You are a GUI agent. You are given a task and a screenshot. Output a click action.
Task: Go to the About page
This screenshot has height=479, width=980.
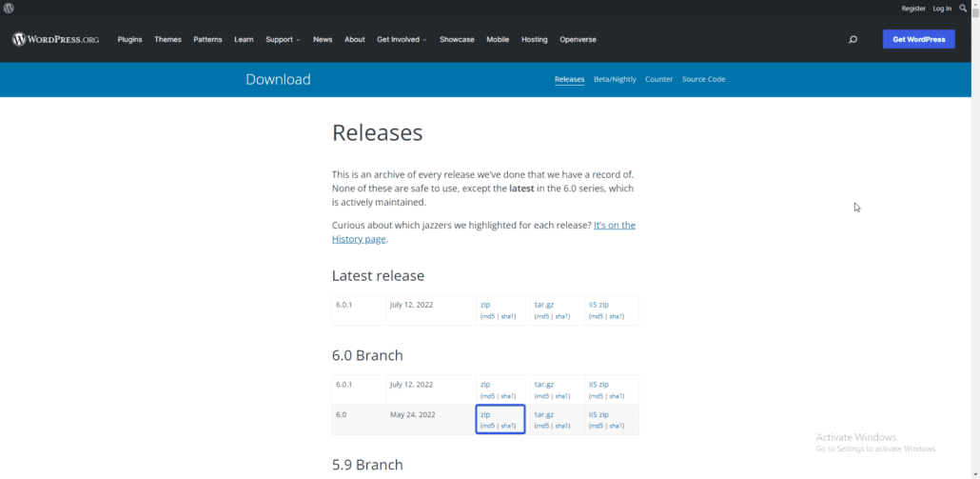tap(354, 39)
